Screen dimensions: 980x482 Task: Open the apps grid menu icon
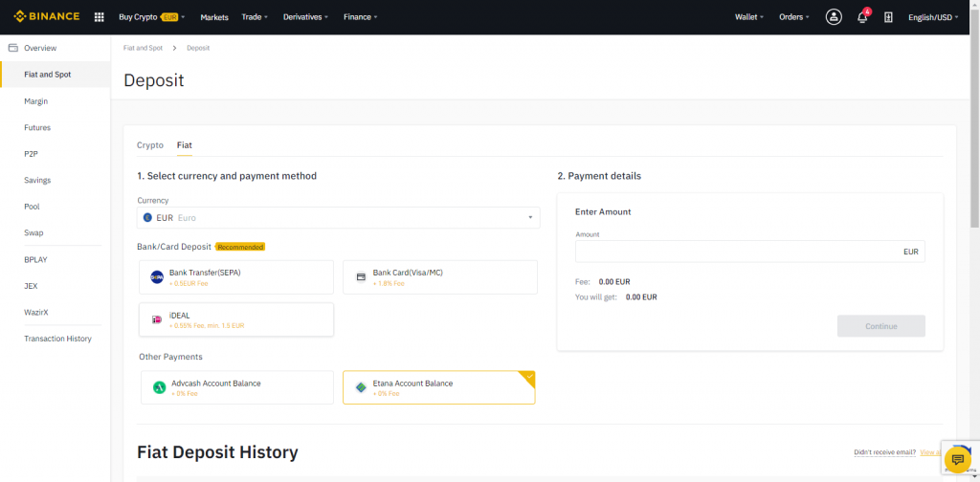99,17
